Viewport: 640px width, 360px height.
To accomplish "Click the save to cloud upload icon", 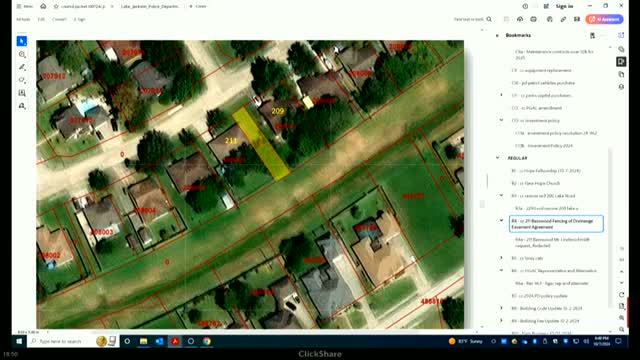I will pos(520,19).
